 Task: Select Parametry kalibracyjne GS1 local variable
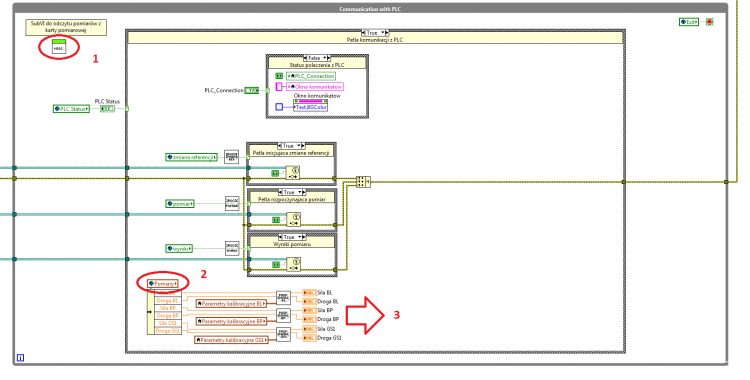click(232, 340)
